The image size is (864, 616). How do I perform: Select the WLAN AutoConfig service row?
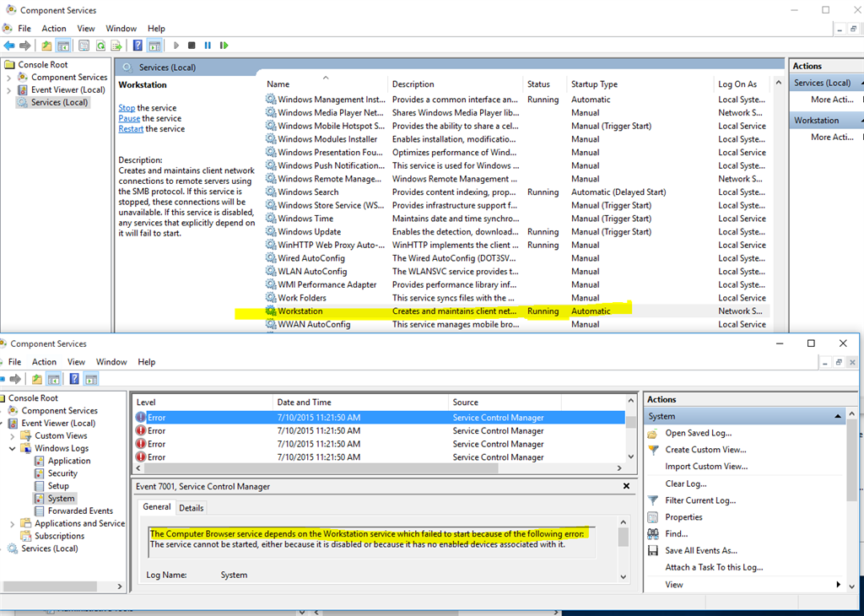coord(517,272)
